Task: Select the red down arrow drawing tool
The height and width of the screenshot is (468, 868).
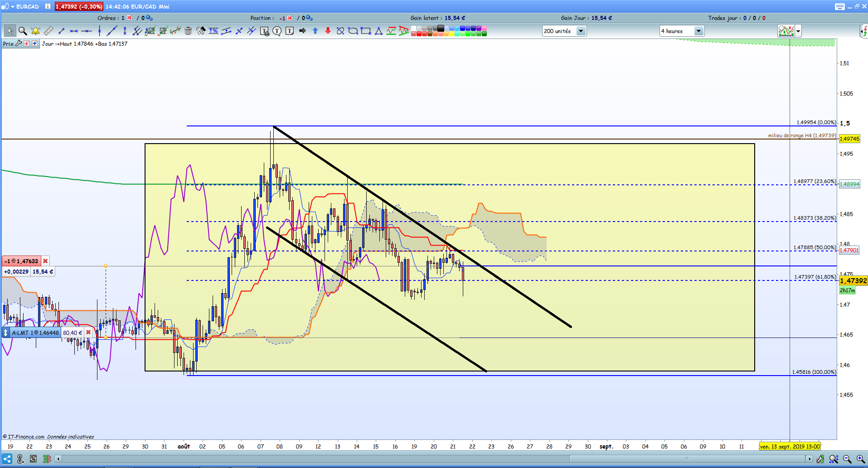Action: point(328,31)
